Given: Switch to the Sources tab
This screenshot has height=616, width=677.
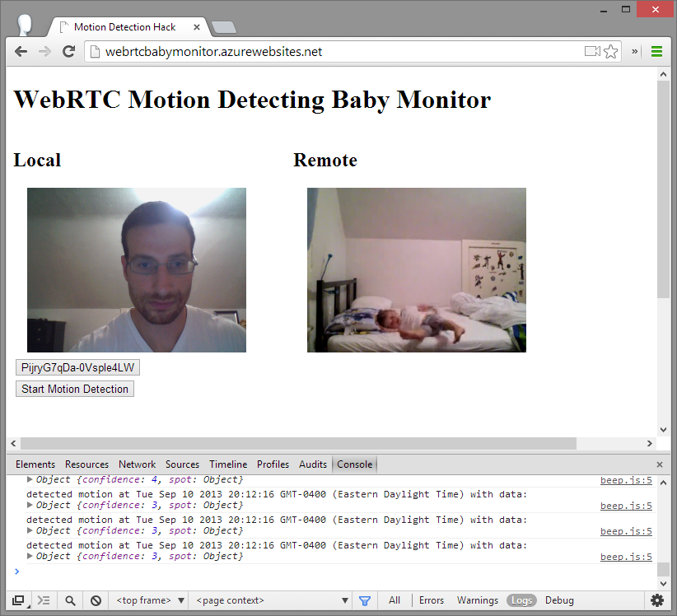Looking at the screenshot, I should point(182,464).
